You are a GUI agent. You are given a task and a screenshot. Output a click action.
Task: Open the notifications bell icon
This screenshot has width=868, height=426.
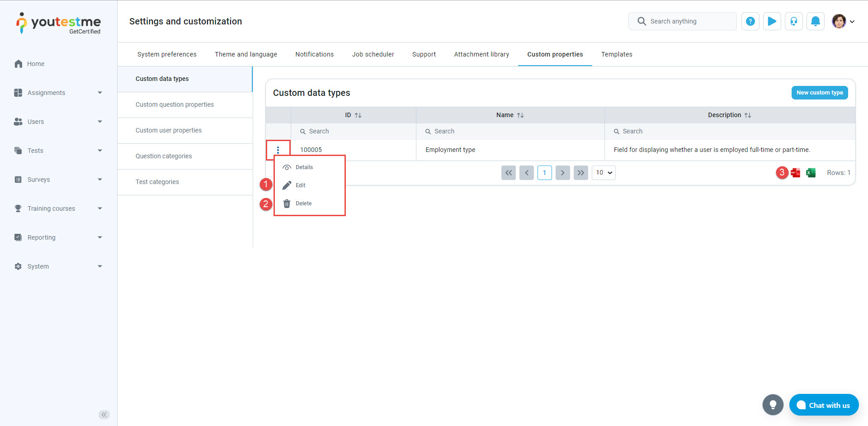(815, 21)
